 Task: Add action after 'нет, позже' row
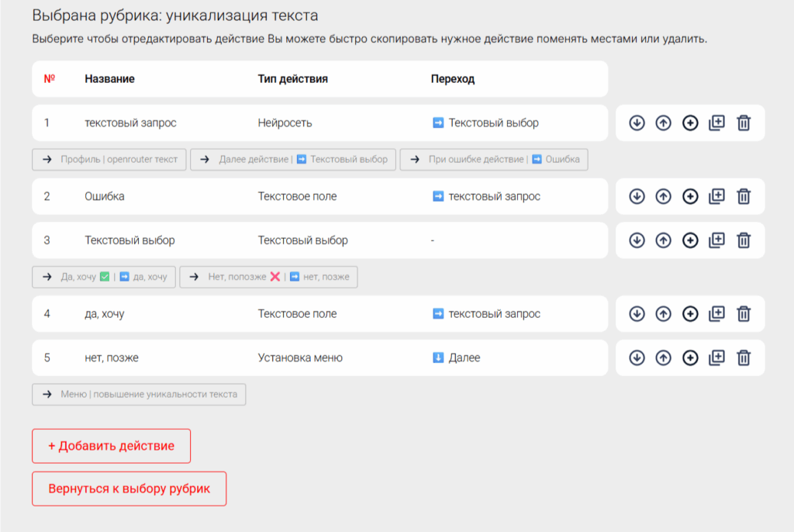tap(690, 358)
